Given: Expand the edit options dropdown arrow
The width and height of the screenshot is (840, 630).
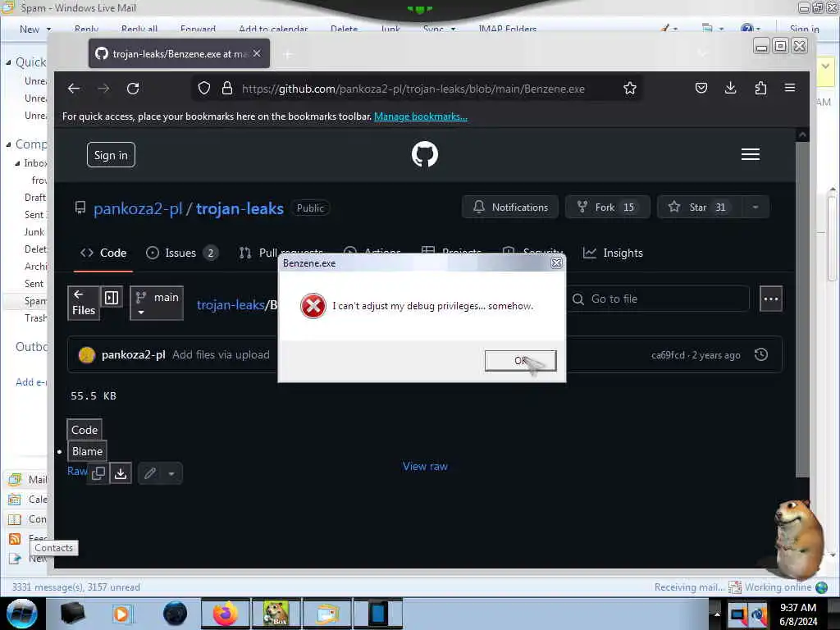Looking at the screenshot, I should [171, 473].
